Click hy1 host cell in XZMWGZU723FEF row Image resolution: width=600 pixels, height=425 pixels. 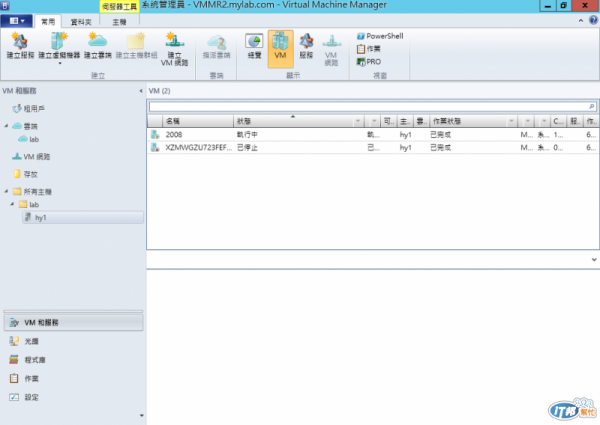click(x=405, y=148)
